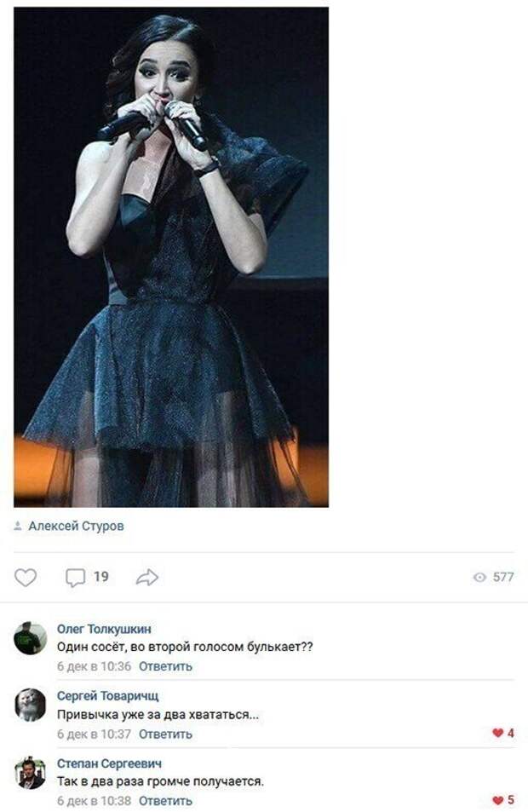Screen dimensions: 528x812
Task: Click the person icon beside Алексей Стуров
Action: pyautogui.click(x=18, y=527)
